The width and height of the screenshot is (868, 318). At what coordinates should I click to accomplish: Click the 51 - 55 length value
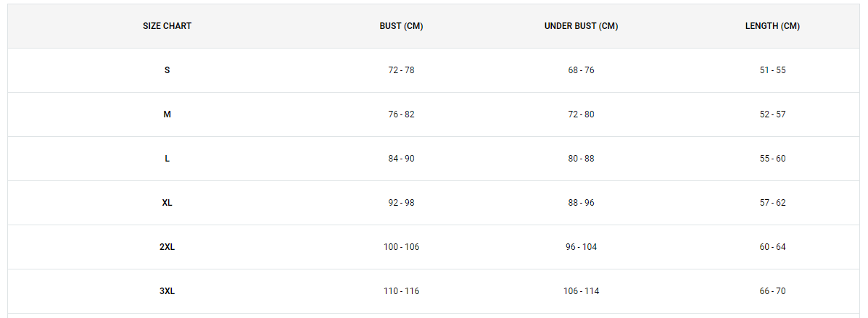coord(773,70)
